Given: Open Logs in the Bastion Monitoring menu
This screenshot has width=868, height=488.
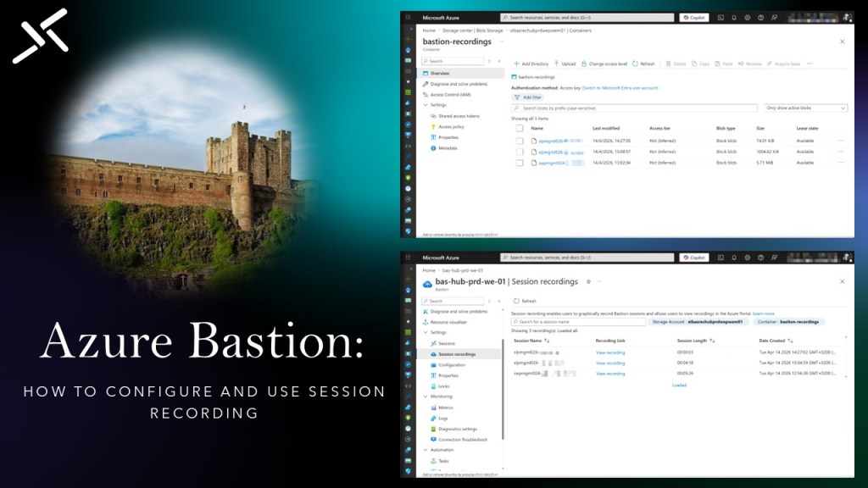Looking at the screenshot, I should click(442, 418).
